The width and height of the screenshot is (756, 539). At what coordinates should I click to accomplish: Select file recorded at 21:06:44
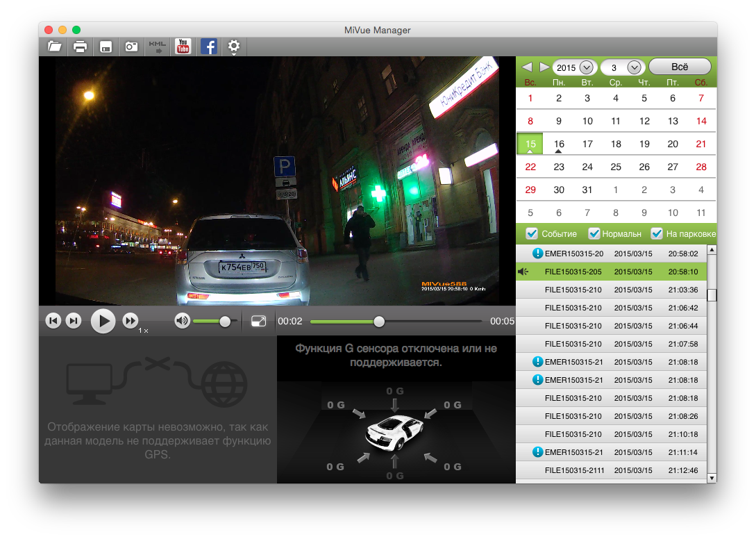coord(612,326)
